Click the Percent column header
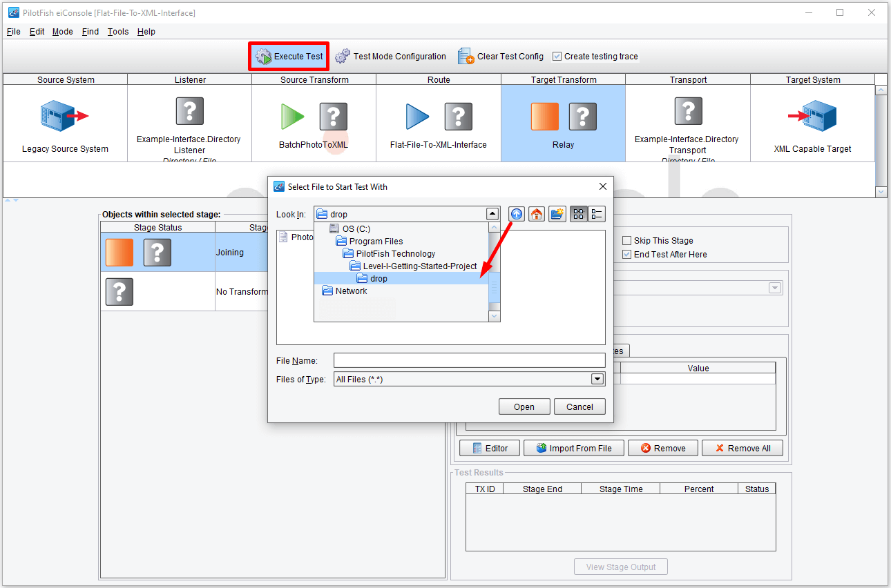This screenshot has height=588, width=891. (x=699, y=489)
